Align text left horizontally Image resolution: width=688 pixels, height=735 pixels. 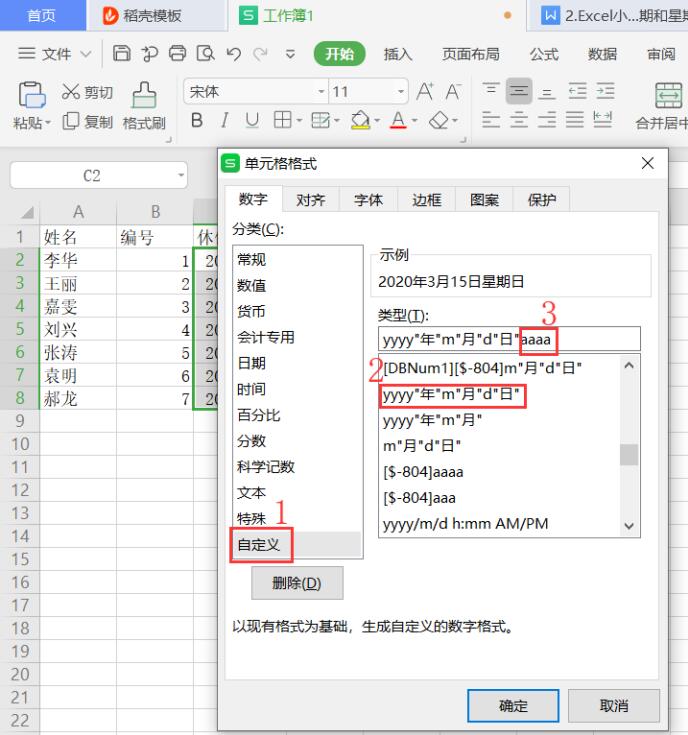(x=491, y=120)
